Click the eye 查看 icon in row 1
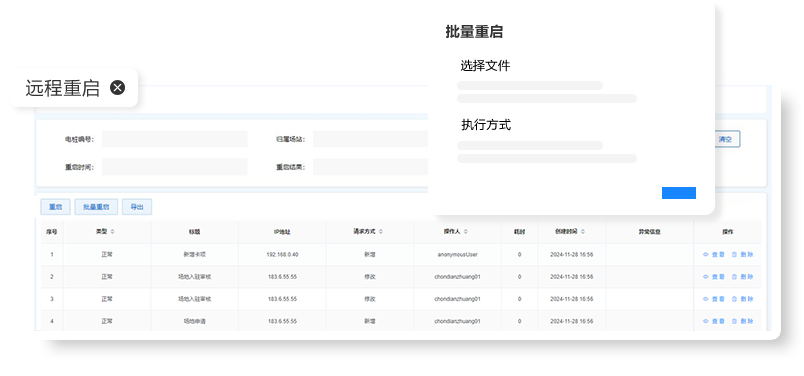 pyautogui.click(x=706, y=254)
